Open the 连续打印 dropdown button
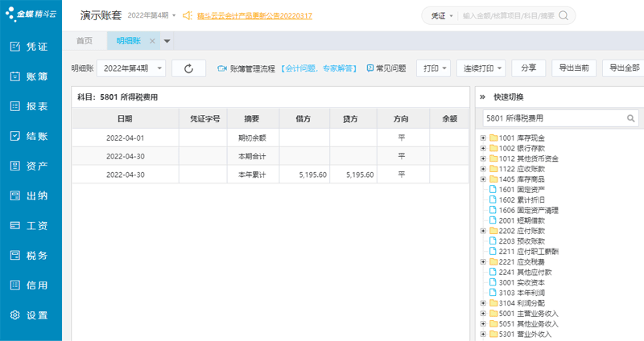 coord(481,68)
